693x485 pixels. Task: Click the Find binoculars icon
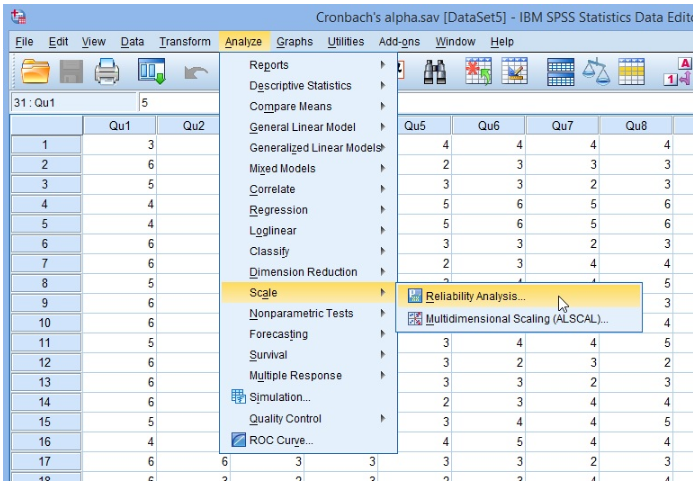(434, 72)
